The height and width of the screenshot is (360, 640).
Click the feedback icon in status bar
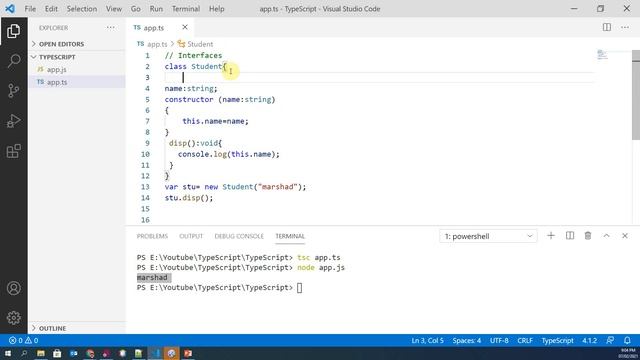(610, 340)
